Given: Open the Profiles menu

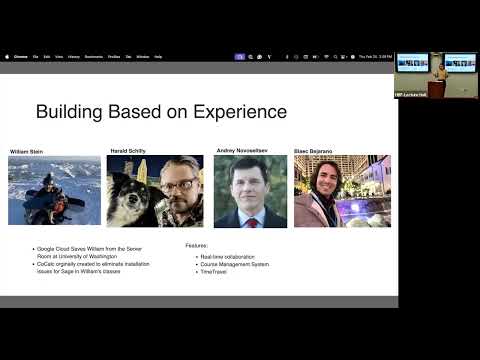Looking at the screenshot, I should point(114,57).
